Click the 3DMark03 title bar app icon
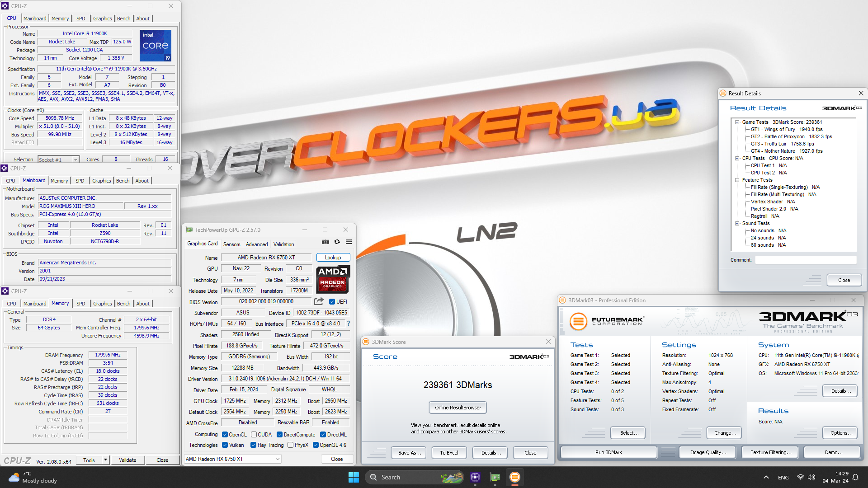 click(x=562, y=300)
